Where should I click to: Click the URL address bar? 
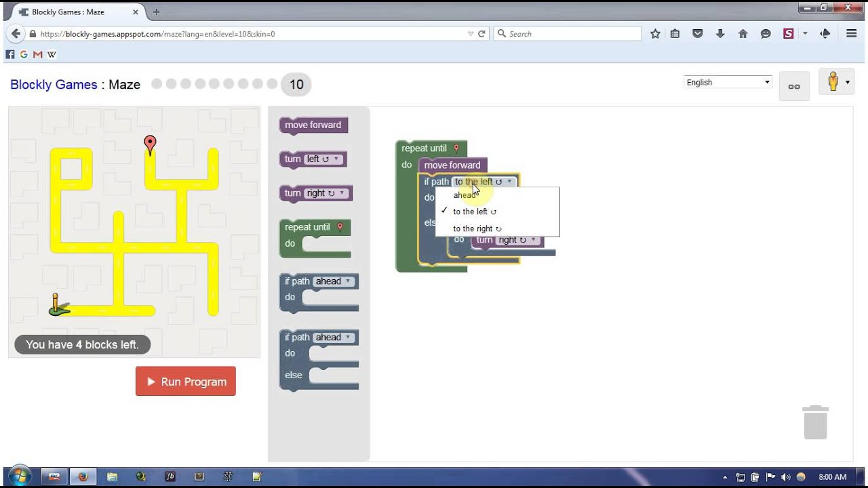tap(251, 34)
